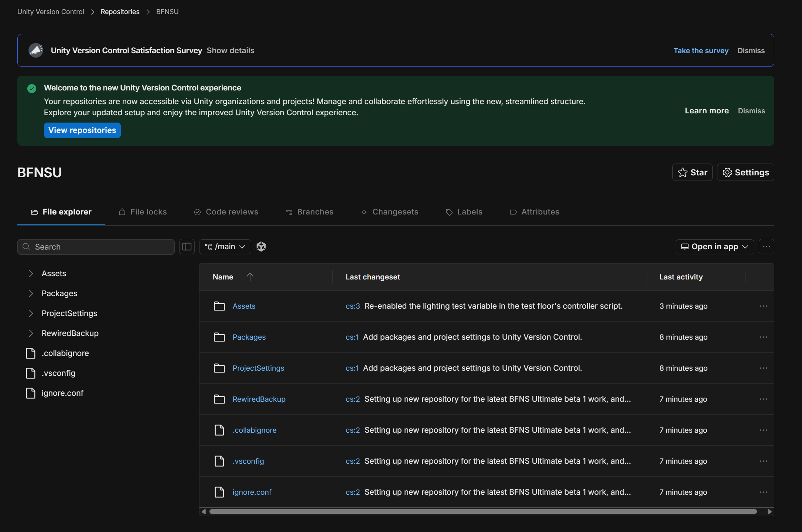Click the .vsconfig file icon in table
This screenshot has width=802, height=532.
(219, 461)
